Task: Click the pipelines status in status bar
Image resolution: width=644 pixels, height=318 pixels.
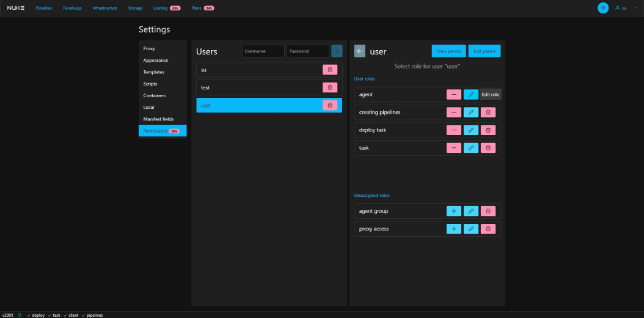Action: click(92, 315)
